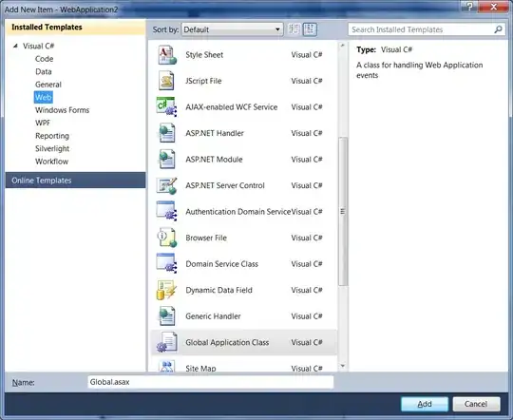Select the Windows Forms category
This screenshot has width=513, height=420.
coord(62,110)
